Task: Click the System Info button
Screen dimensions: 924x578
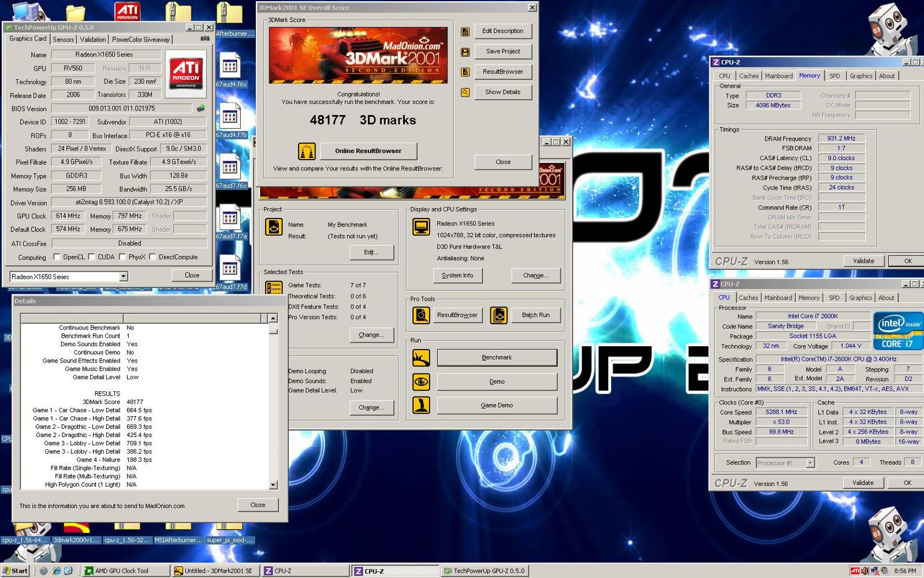Action: (457, 276)
